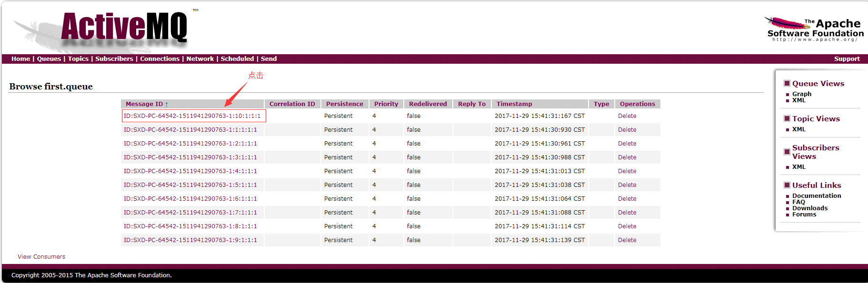Sort by Timestamp column header
The image size is (868, 283).
[514, 104]
